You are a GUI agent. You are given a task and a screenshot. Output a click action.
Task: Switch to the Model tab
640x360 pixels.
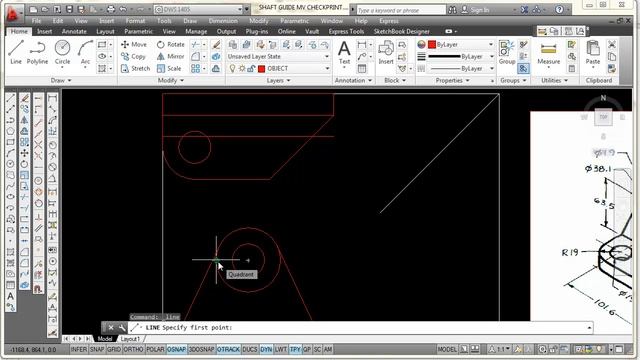(104, 339)
